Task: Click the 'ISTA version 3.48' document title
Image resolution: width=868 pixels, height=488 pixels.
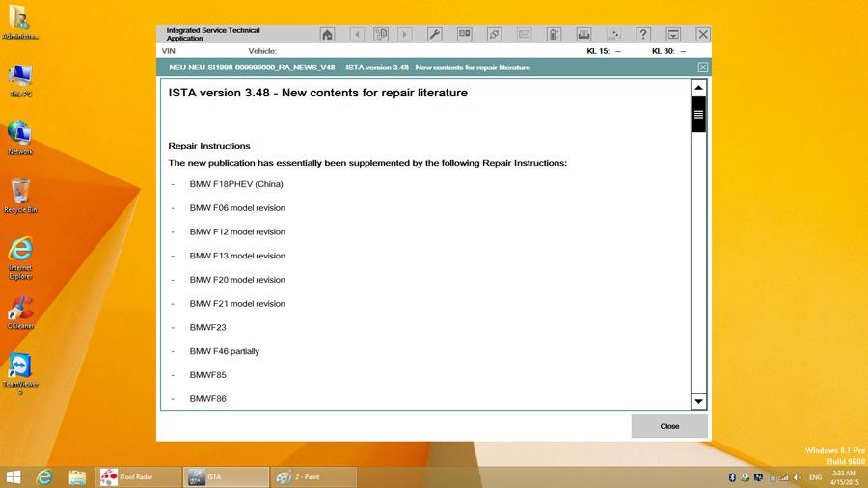Action: pyautogui.click(x=317, y=93)
